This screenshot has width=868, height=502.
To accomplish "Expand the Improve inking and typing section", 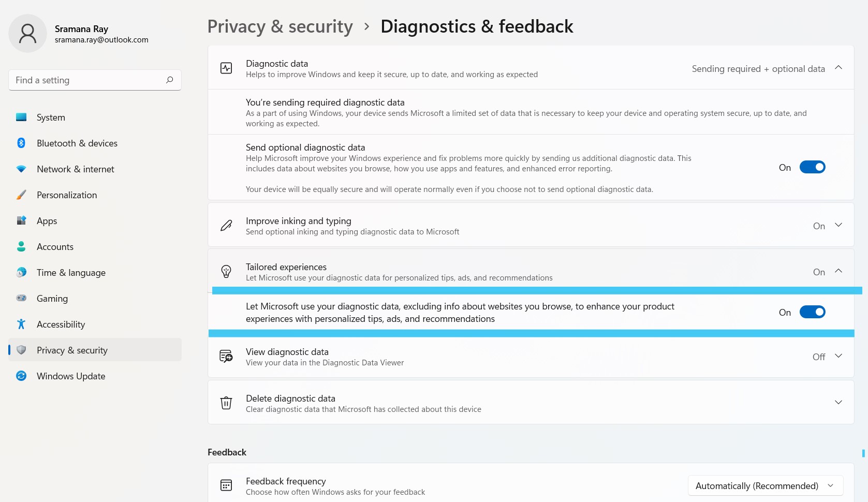I will pos(838,225).
